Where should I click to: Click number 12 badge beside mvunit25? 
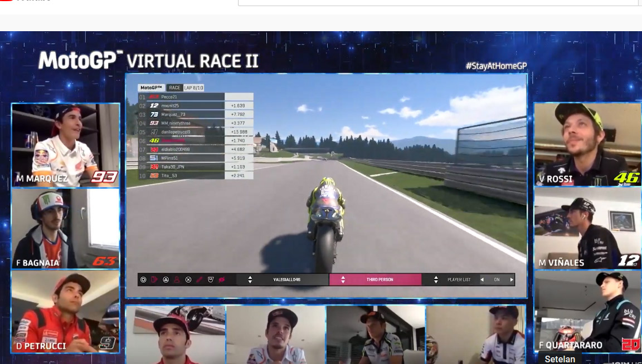click(154, 106)
